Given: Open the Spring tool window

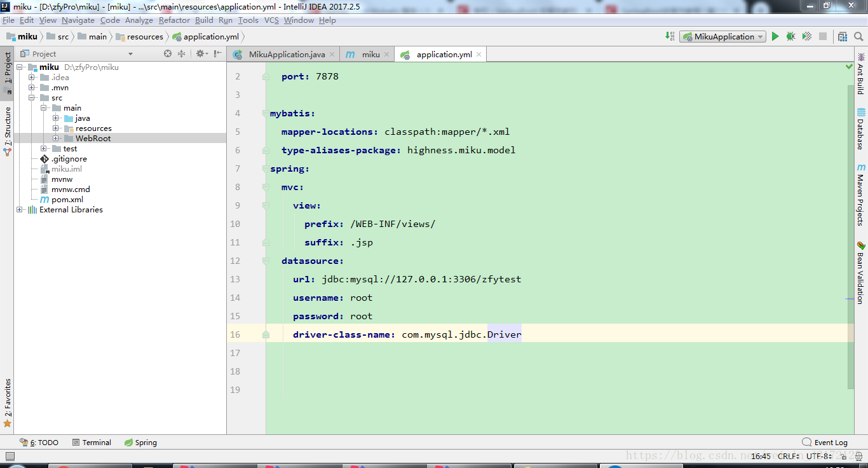Looking at the screenshot, I should click(x=140, y=443).
